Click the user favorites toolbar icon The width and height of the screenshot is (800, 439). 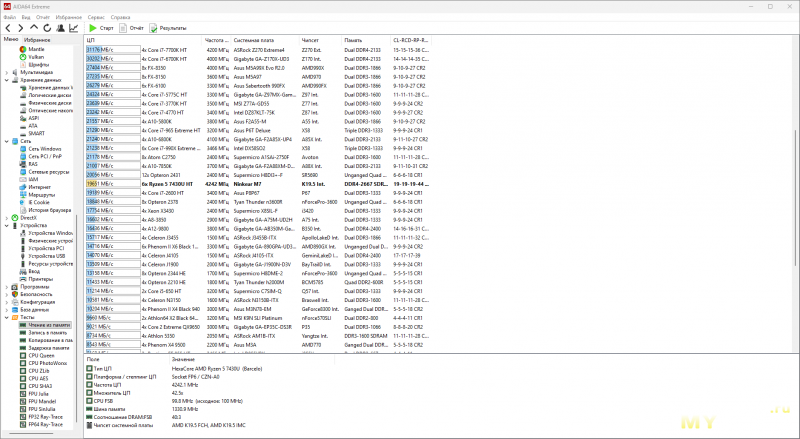(60, 28)
